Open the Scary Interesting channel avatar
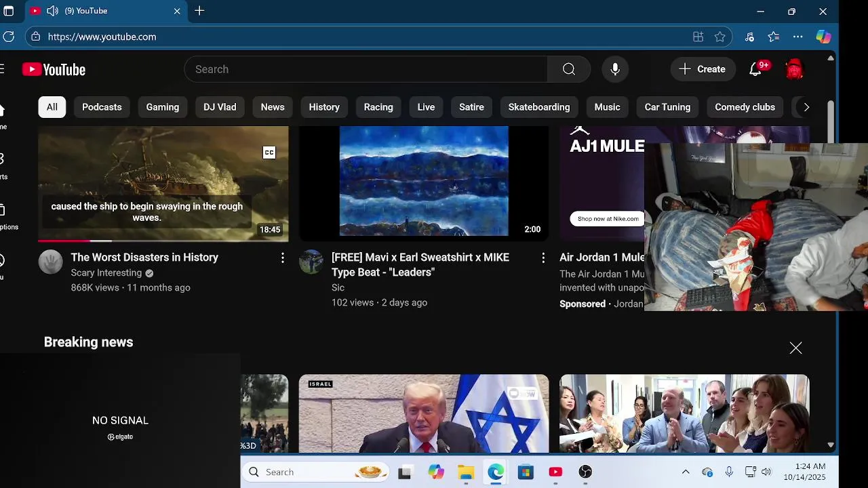This screenshot has width=868, height=488. [50, 262]
